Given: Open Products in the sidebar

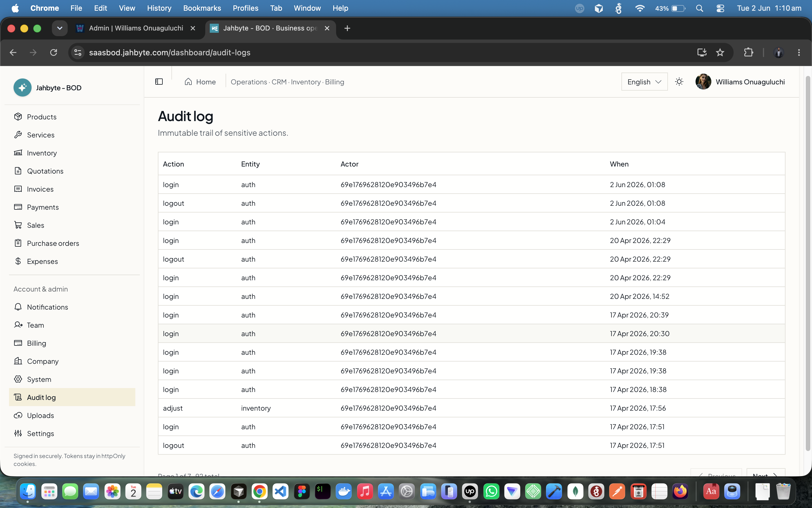Looking at the screenshot, I should 72,117.
